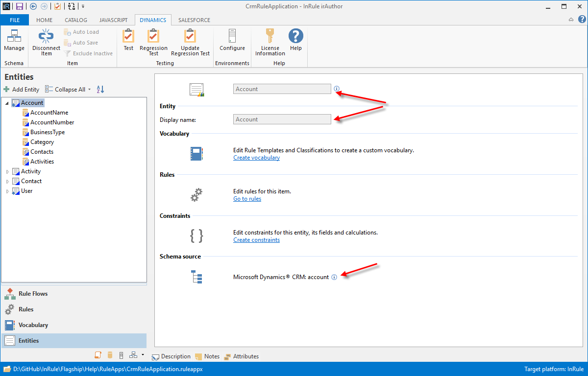Toggle Exclude Inactive filter

point(88,53)
